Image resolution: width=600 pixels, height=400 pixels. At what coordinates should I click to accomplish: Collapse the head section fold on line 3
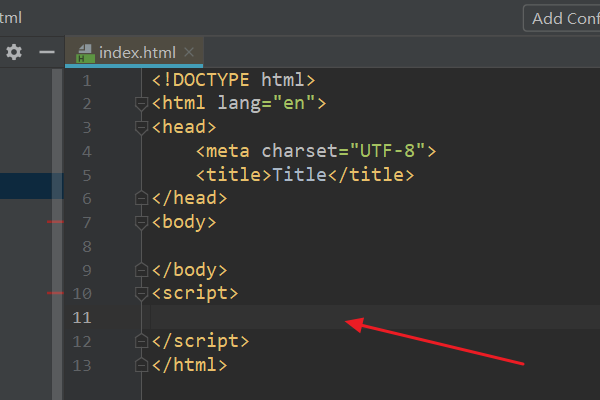tap(141, 127)
